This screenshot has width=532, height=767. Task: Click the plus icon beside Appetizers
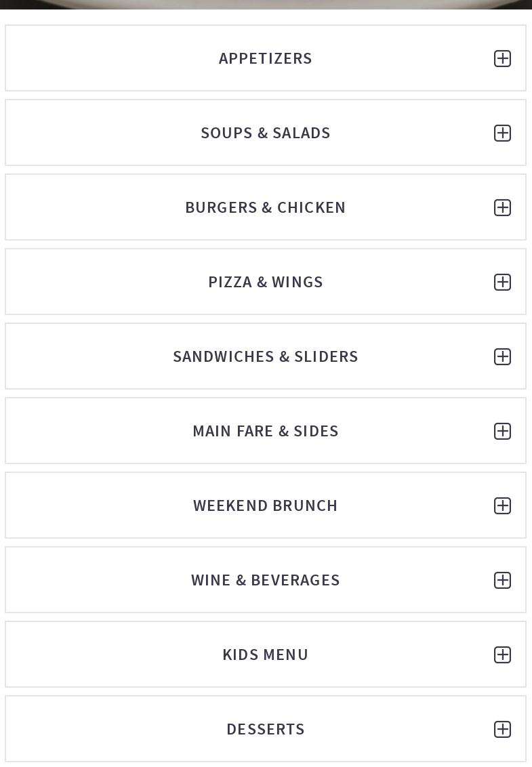(502, 58)
